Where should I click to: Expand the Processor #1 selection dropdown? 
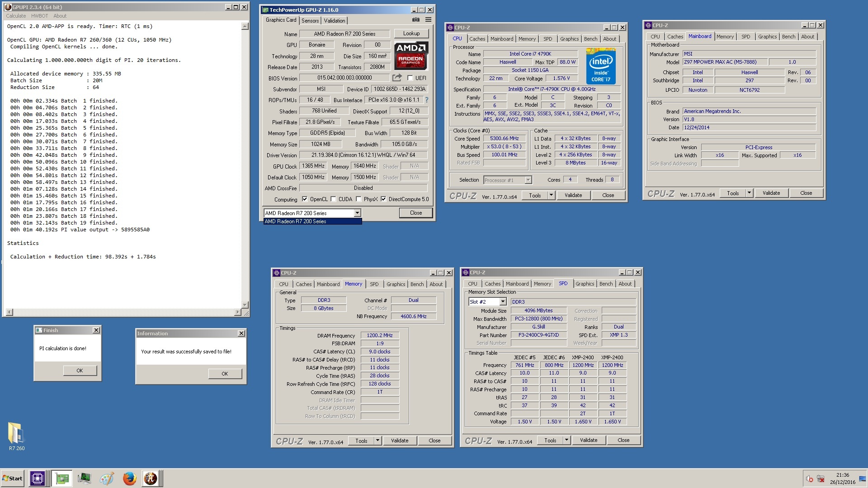click(x=528, y=180)
